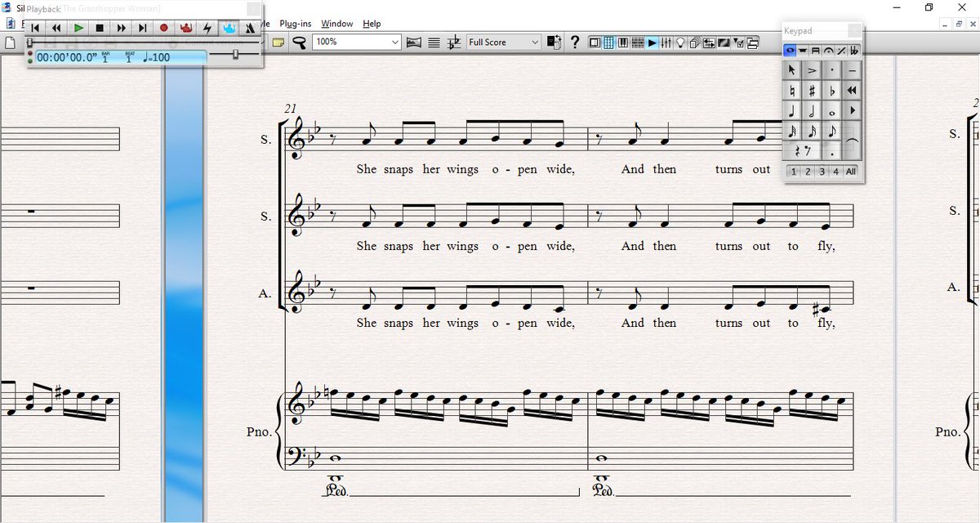The width and height of the screenshot is (980, 523).
Task: Toggle the Navigator window button
Action: click(x=595, y=42)
